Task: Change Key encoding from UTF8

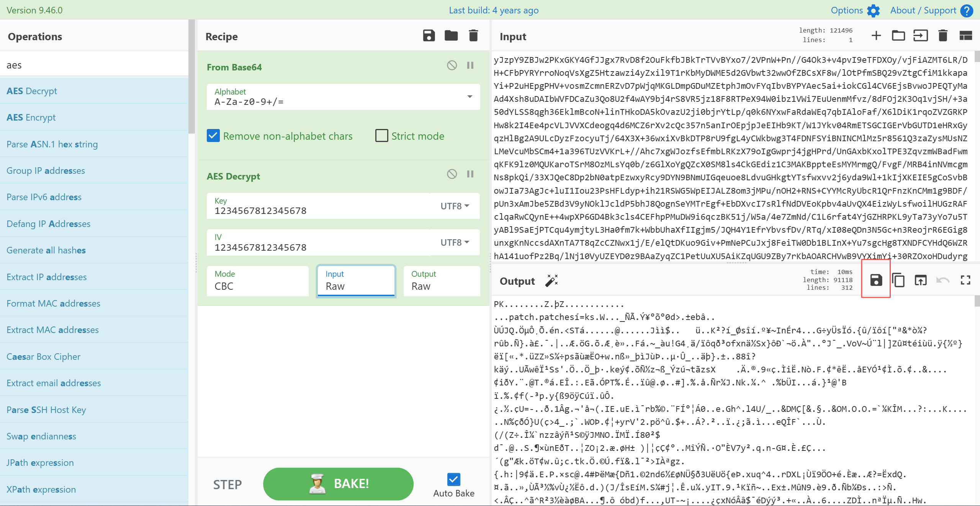Action: point(455,206)
